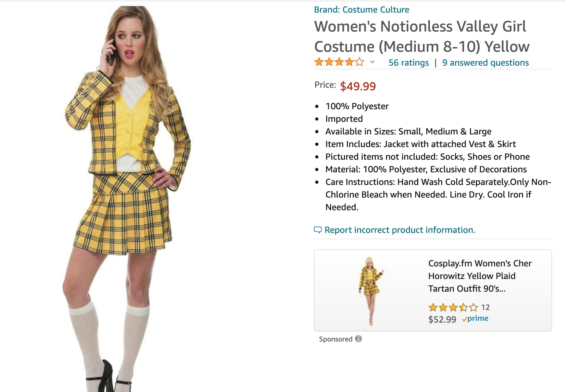Click the $52.99 sponsored price
Image resolution: width=566 pixels, height=392 pixels.
(x=442, y=319)
